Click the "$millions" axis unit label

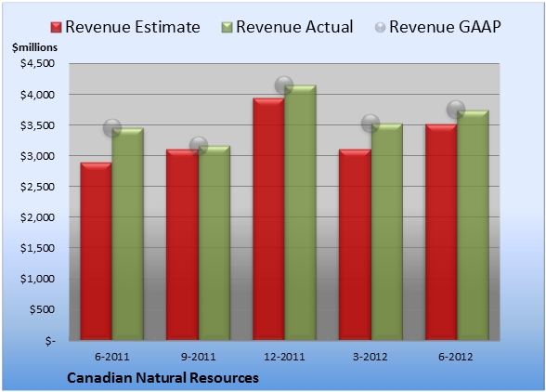click(35, 47)
